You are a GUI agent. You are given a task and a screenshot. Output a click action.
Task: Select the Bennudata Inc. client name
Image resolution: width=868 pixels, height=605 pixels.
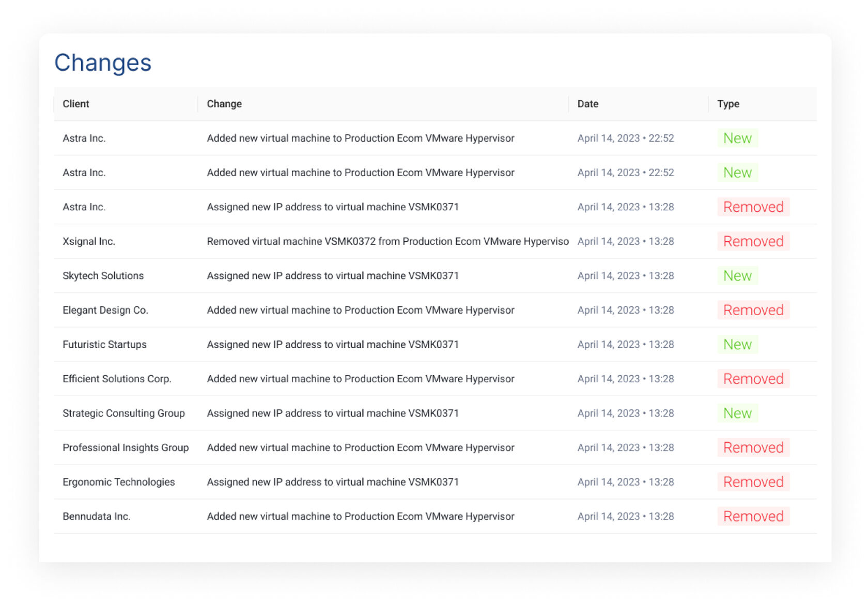(x=97, y=516)
